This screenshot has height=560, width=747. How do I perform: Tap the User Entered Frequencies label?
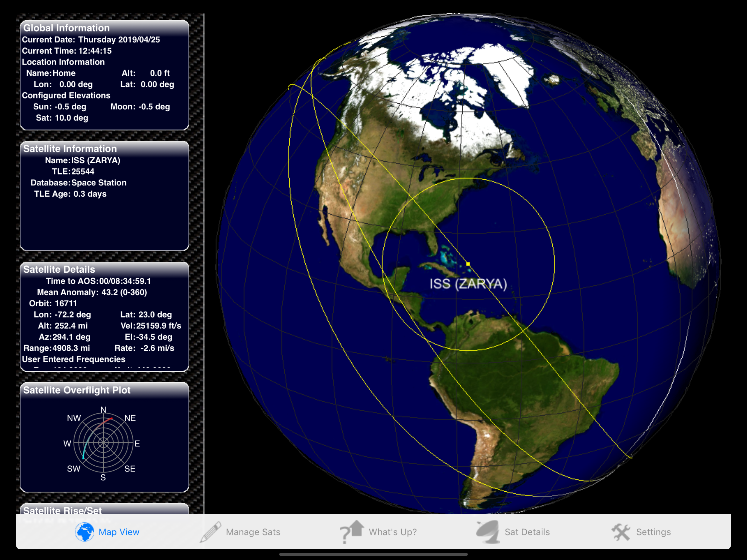point(74,359)
